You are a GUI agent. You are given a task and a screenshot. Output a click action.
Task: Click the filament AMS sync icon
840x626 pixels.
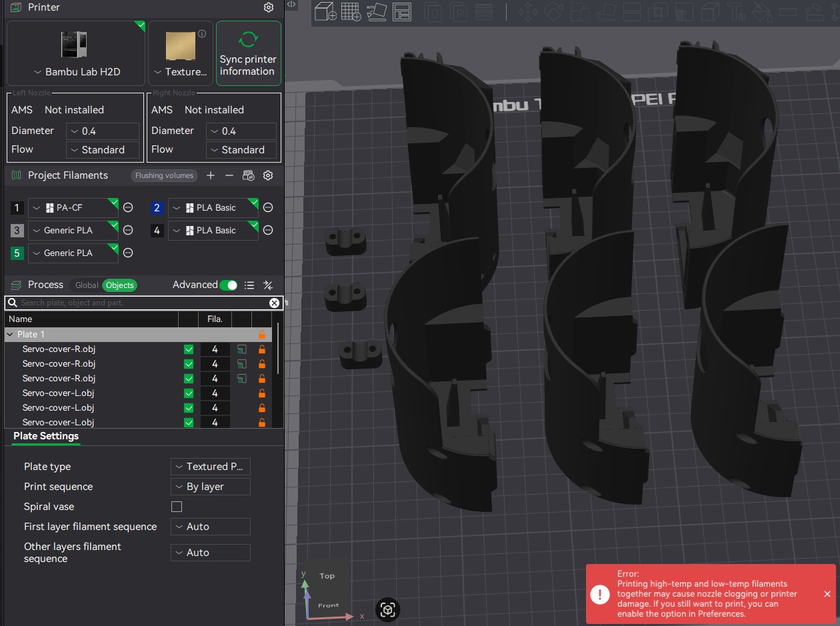pyautogui.click(x=249, y=175)
